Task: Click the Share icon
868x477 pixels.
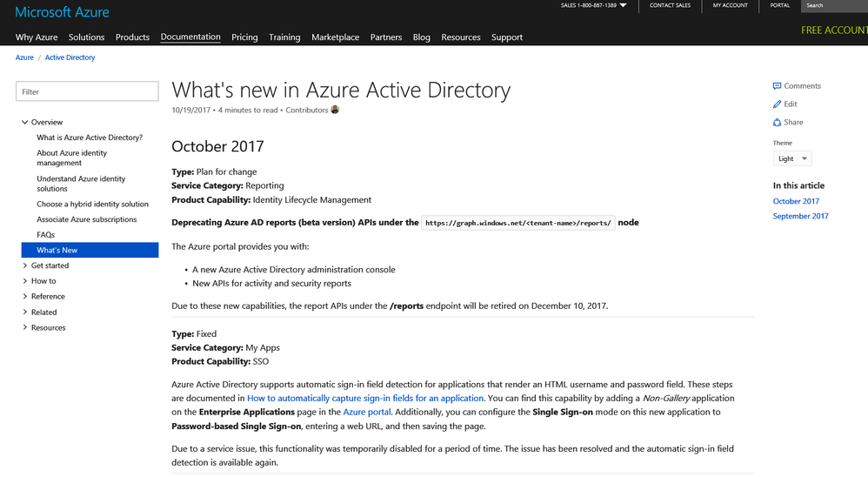Action: (x=777, y=123)
